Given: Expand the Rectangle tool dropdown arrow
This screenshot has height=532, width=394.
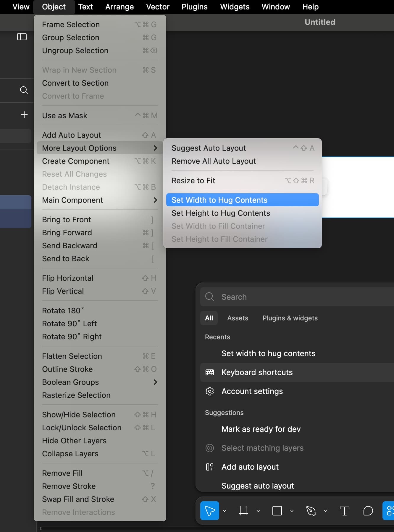Looking at the screenshot, I should click(292, 511).
